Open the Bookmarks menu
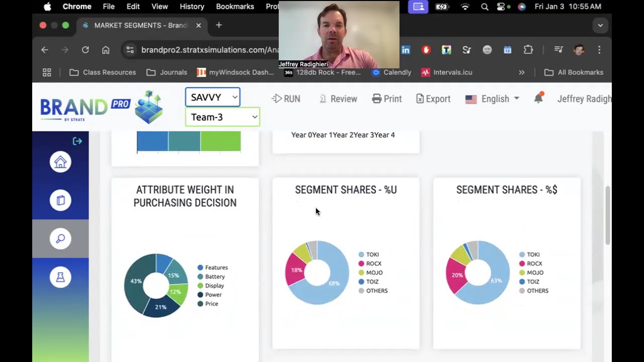Viewport: 644px width, 362px height. click(x=235, y=7)
